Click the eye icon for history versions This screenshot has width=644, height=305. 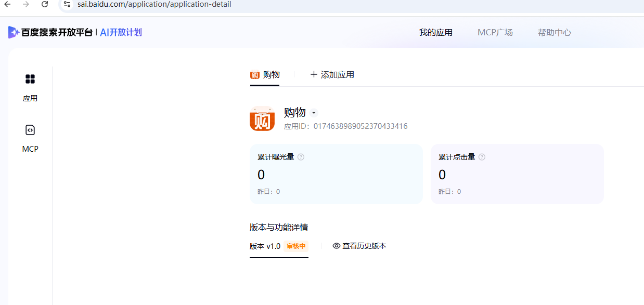(337, 246)
